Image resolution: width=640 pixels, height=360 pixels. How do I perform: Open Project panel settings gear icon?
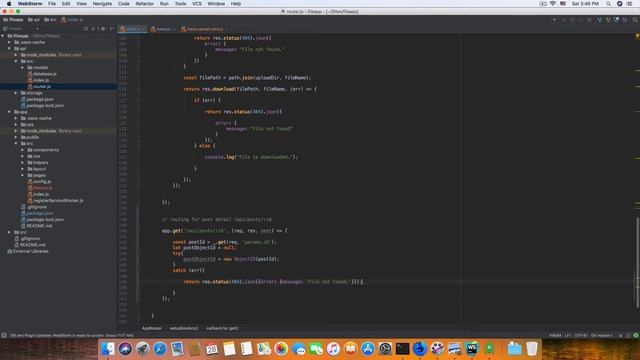pos(103,29)
